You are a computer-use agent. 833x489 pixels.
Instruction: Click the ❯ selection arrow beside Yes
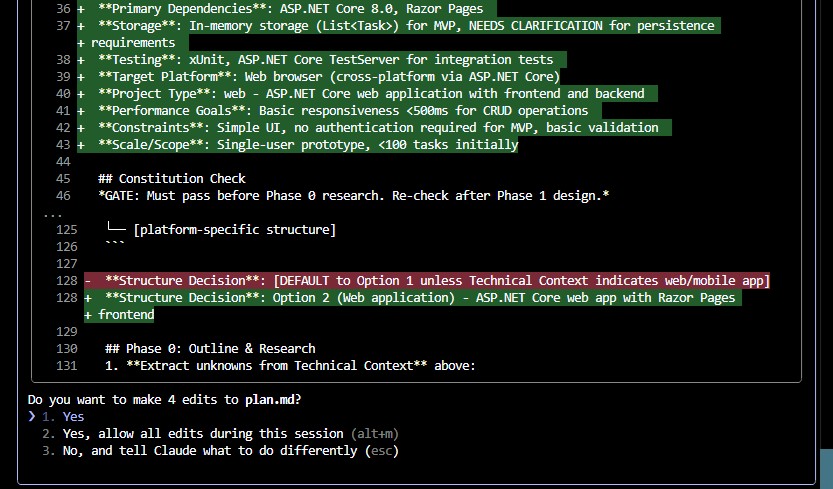pyautogui.click(x=32, y=417)
